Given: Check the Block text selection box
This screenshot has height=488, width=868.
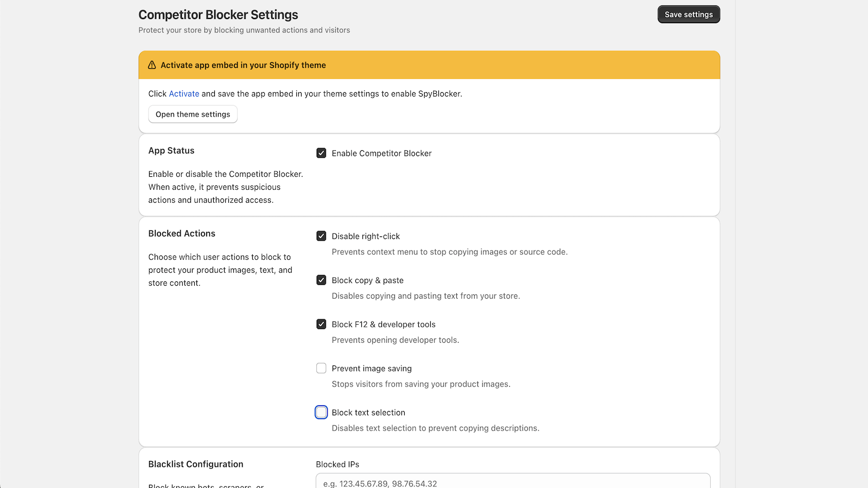Looking at the screenshot, I should click(x=321, y=412).
